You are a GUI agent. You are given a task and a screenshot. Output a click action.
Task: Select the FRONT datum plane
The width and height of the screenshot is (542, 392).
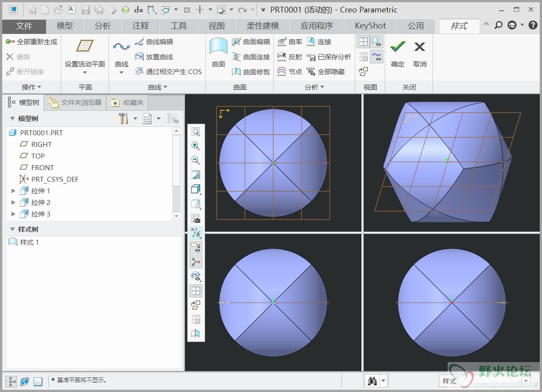[42, 167]
